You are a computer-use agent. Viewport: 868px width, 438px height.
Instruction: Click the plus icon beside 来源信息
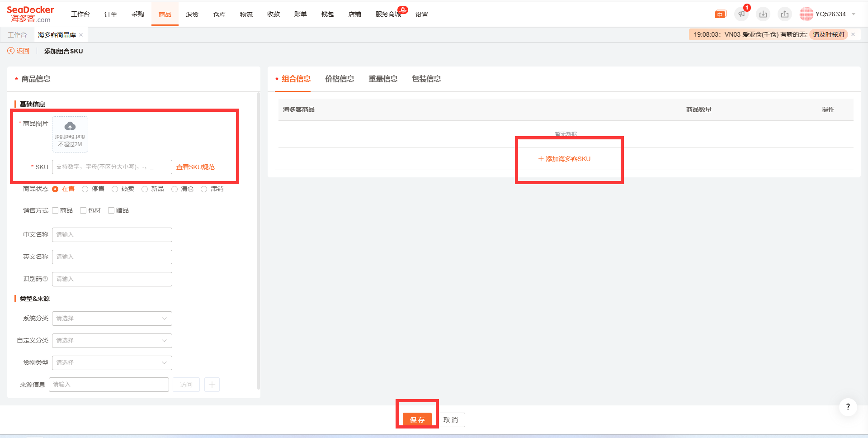pos(212,385)
